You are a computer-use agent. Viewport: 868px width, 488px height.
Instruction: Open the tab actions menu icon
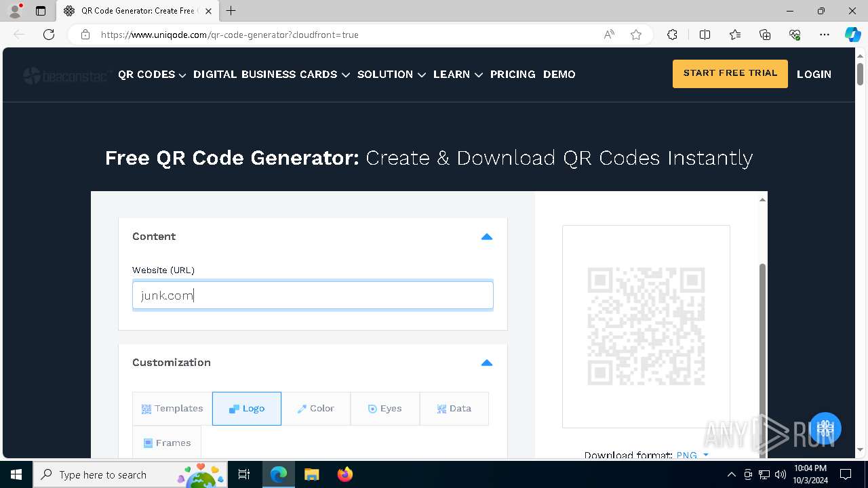tap(41, 11)
